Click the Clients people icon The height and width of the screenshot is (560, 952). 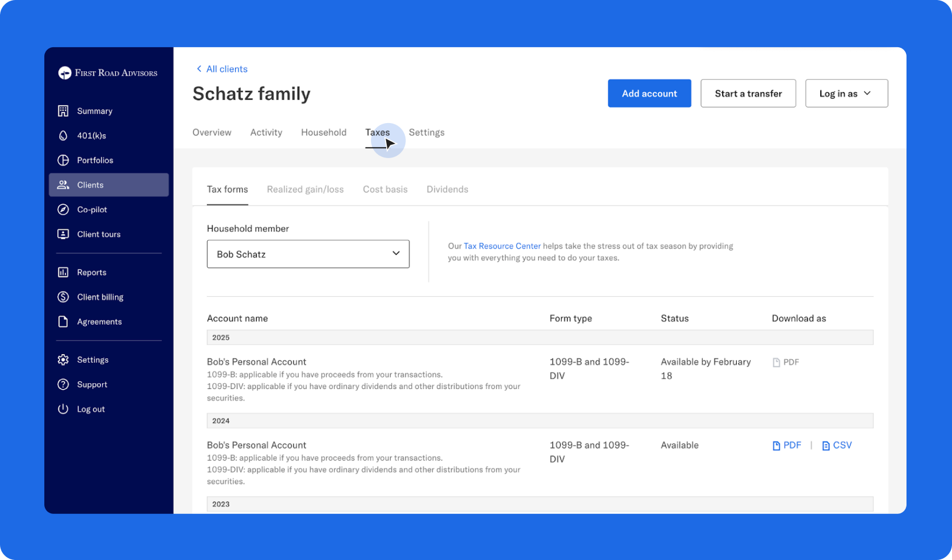pyautogui.click(x=63, y=185)
